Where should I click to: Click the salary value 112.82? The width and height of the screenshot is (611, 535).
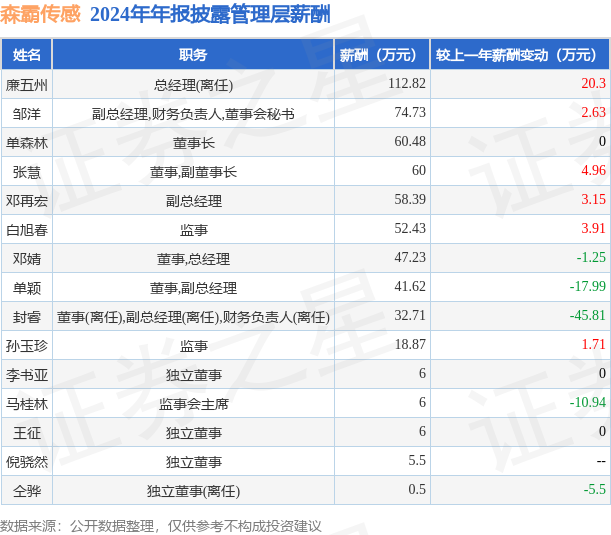tap(407, 83)
